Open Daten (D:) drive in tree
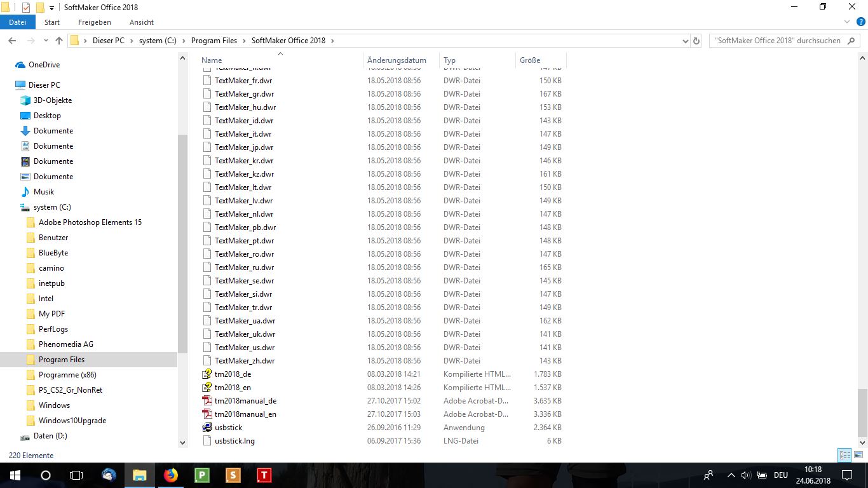 pyautogui.click(x=50, y=436)
